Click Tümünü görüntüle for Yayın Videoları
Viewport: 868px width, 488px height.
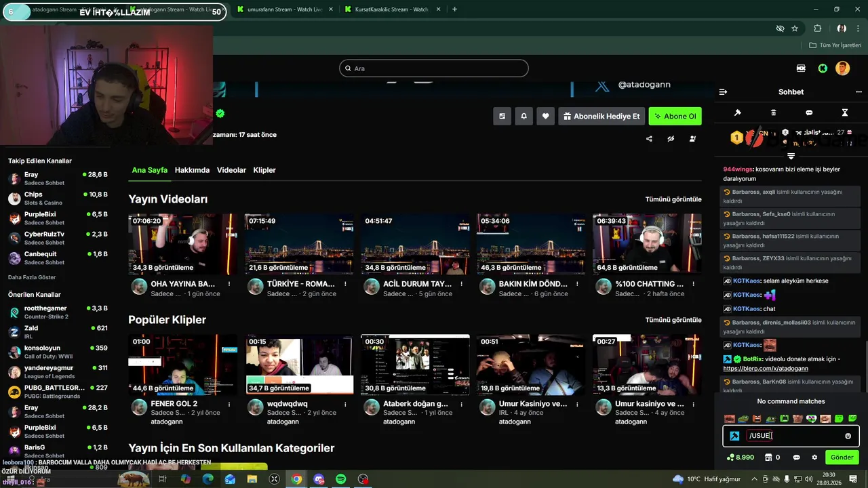point(673,199)
